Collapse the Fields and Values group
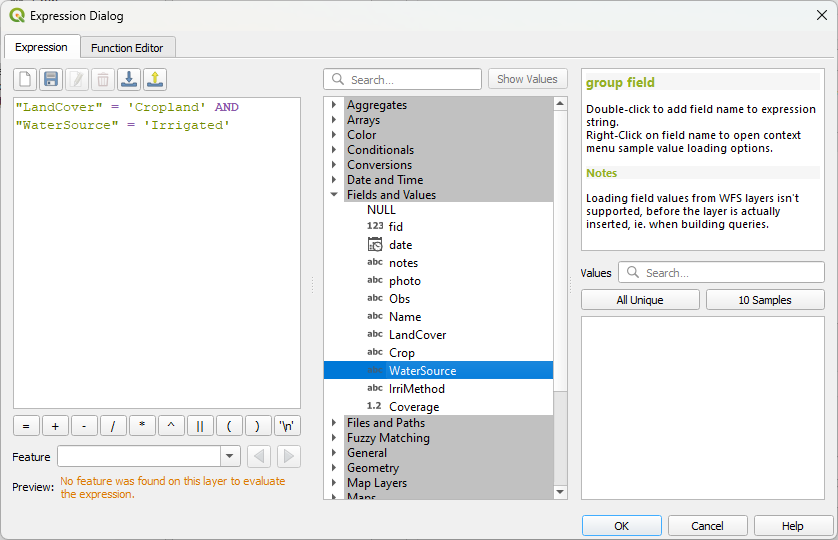This screenshot has height=540, width=838. tap(334, 195)
